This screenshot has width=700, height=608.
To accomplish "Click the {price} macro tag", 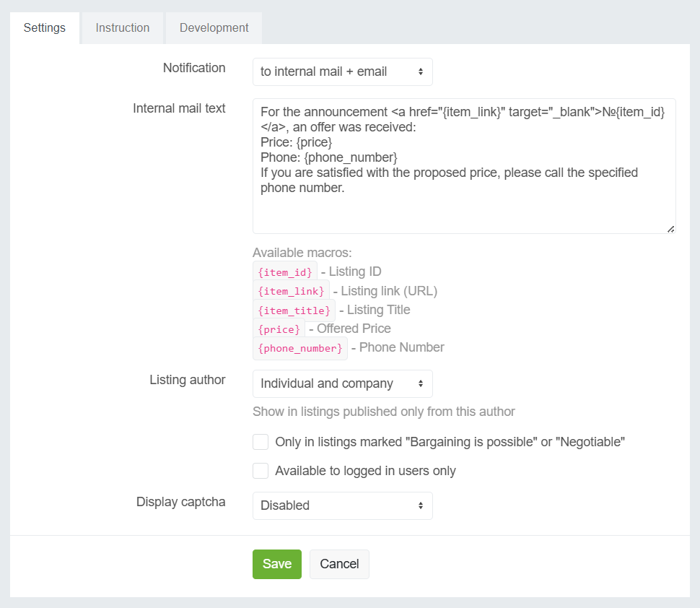I will click(279, 329).
